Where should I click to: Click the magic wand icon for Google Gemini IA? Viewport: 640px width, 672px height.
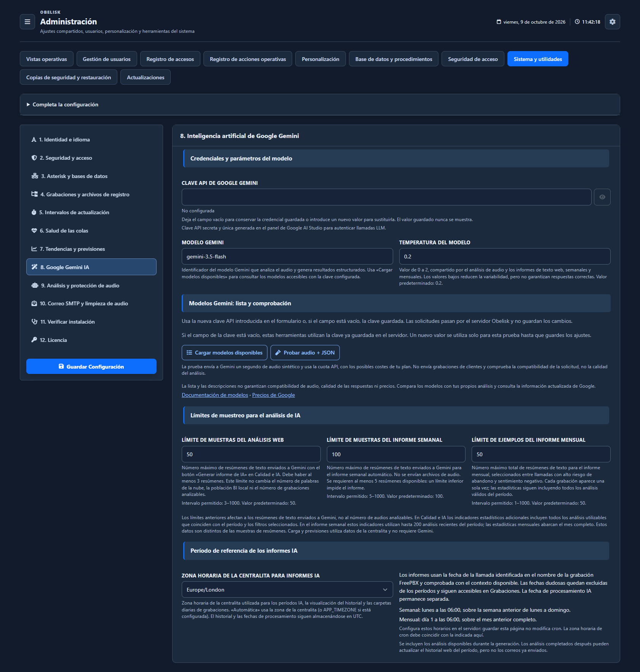(34, 267)
